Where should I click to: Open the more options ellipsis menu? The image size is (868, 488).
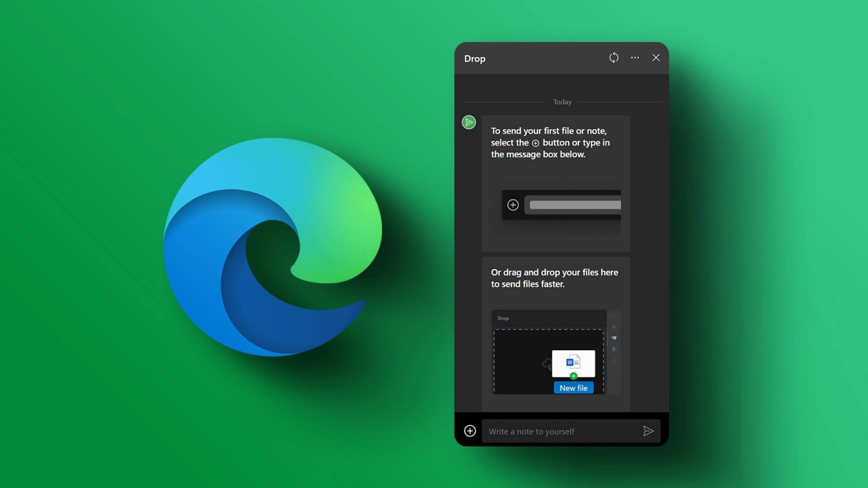coord(635,58)
